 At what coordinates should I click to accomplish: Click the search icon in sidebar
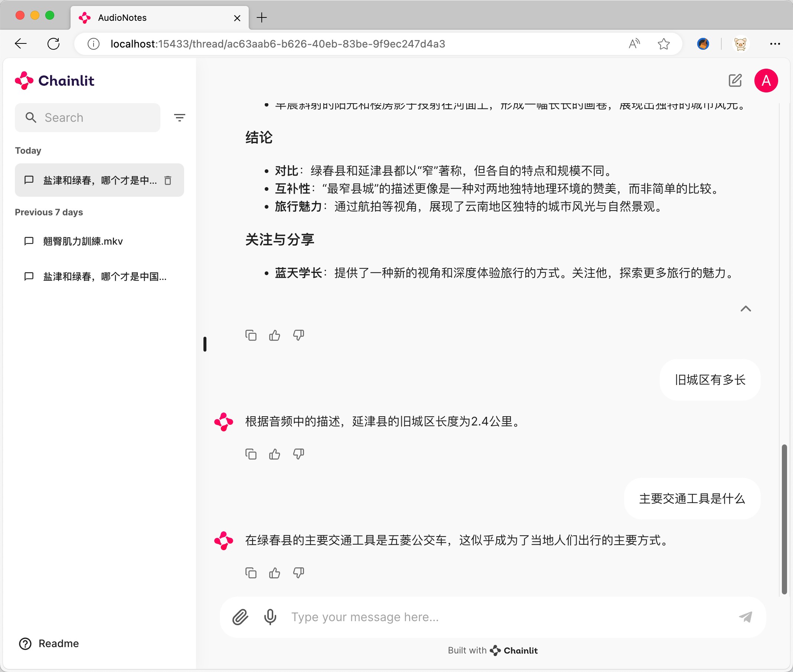pos(31,118)
